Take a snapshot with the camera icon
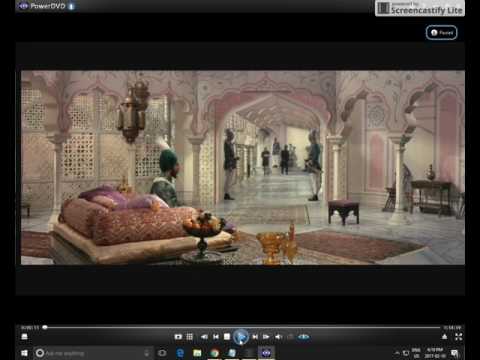 coord(178,337)
